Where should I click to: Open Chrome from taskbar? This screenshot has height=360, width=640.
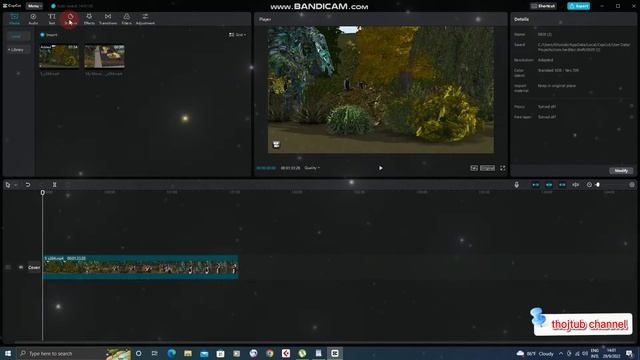click(x=269, y=353)
